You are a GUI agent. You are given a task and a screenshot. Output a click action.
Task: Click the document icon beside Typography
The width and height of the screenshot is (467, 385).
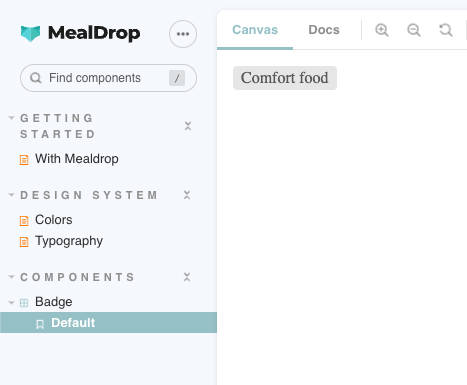pos(24,242)
